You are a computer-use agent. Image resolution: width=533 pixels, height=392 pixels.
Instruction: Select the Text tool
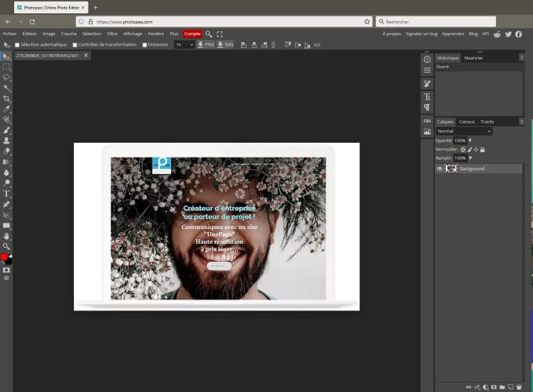6,193
